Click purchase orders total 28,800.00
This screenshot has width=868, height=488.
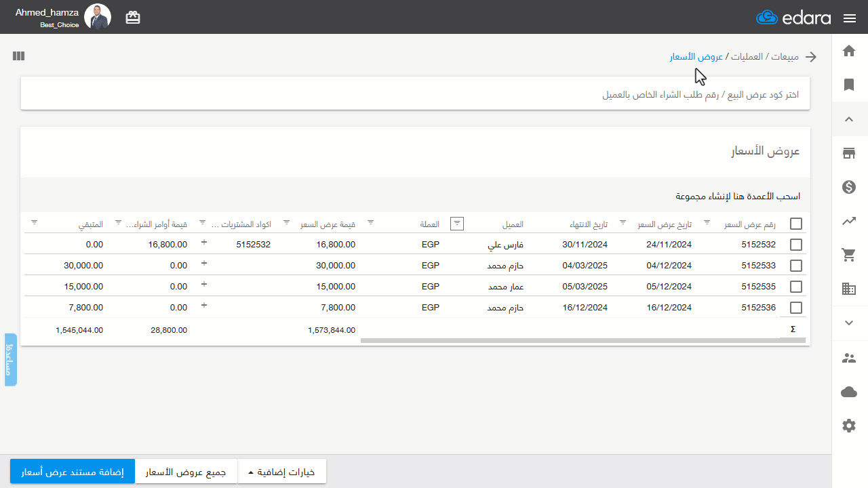[167, 330]
